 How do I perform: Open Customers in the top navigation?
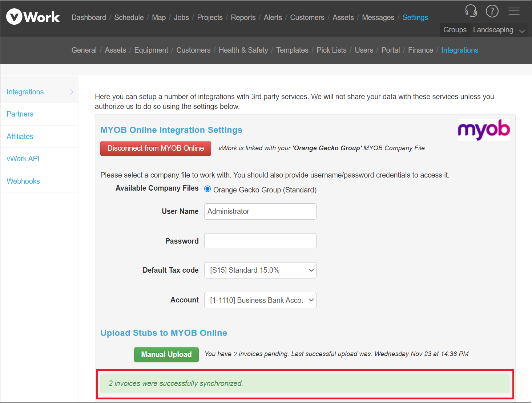click(x=307, y=17)
